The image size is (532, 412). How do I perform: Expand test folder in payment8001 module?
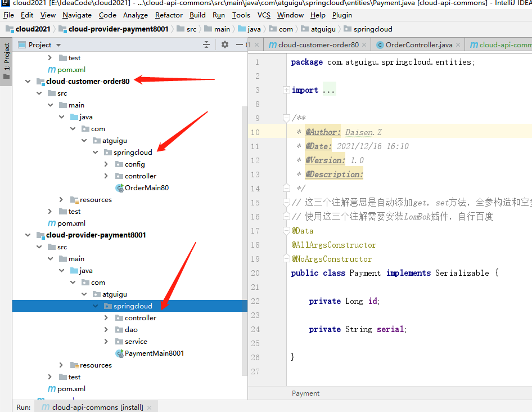50,377
